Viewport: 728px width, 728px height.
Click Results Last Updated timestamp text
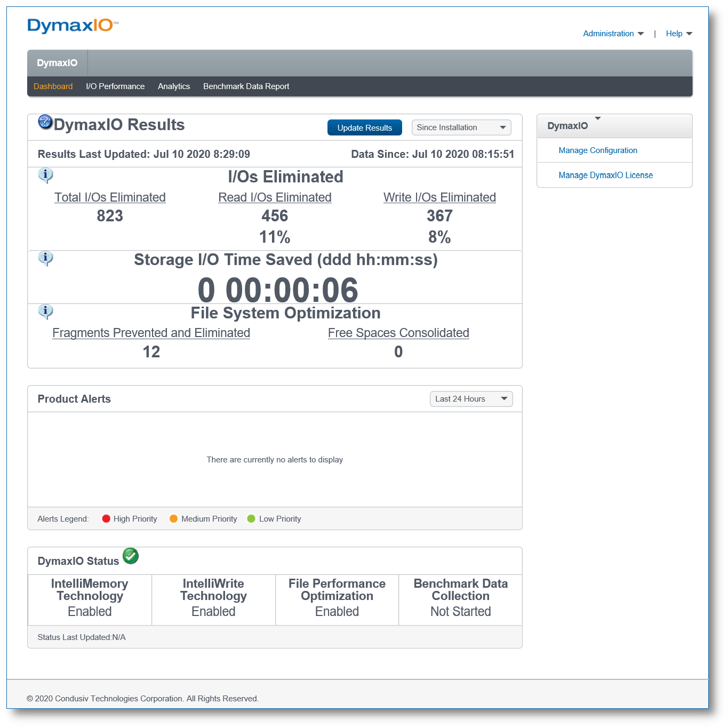coord(144,154)
